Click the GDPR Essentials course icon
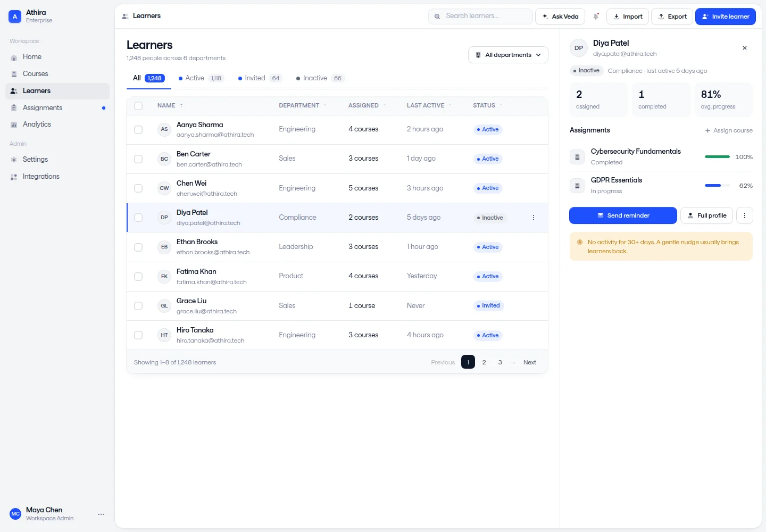The height and width of the screenshot is (532, 766). pos(577,186)
